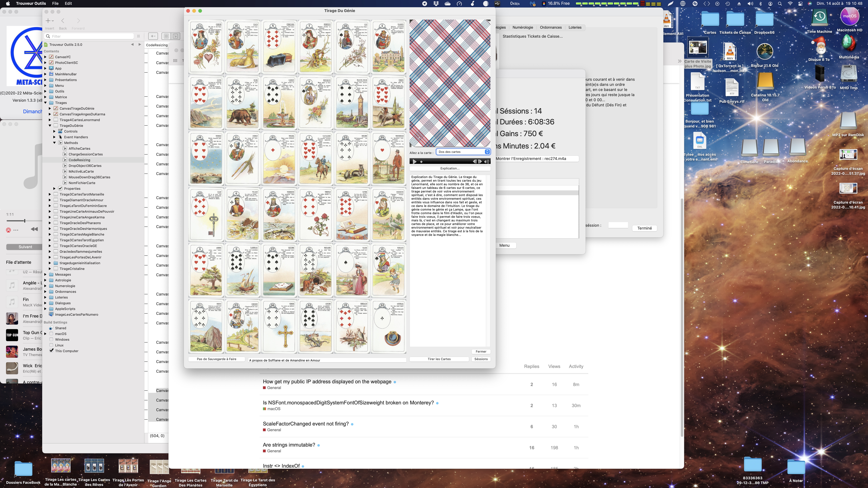Click the Tirer les Cartes button
Viewport: 868px width, 488px height.
pos(439,359)
